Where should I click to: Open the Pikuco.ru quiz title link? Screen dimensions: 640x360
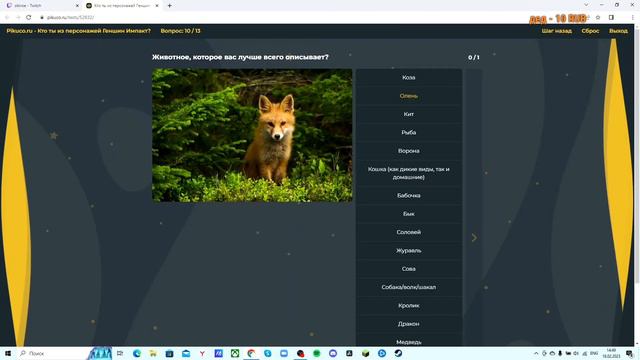click(x=78, y=31)
